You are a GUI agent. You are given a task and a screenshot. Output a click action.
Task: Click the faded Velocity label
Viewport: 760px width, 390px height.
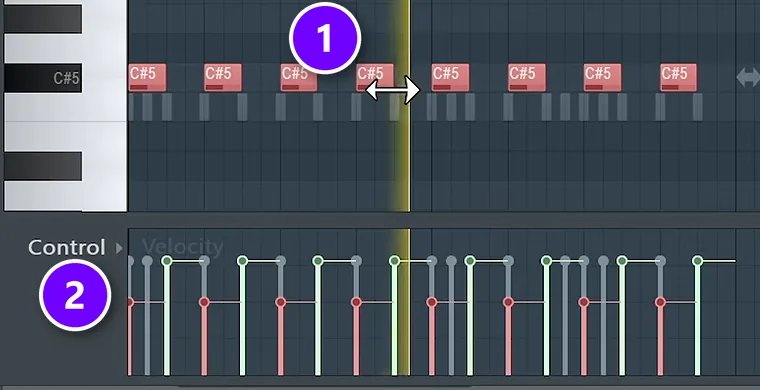pos(183,248)
